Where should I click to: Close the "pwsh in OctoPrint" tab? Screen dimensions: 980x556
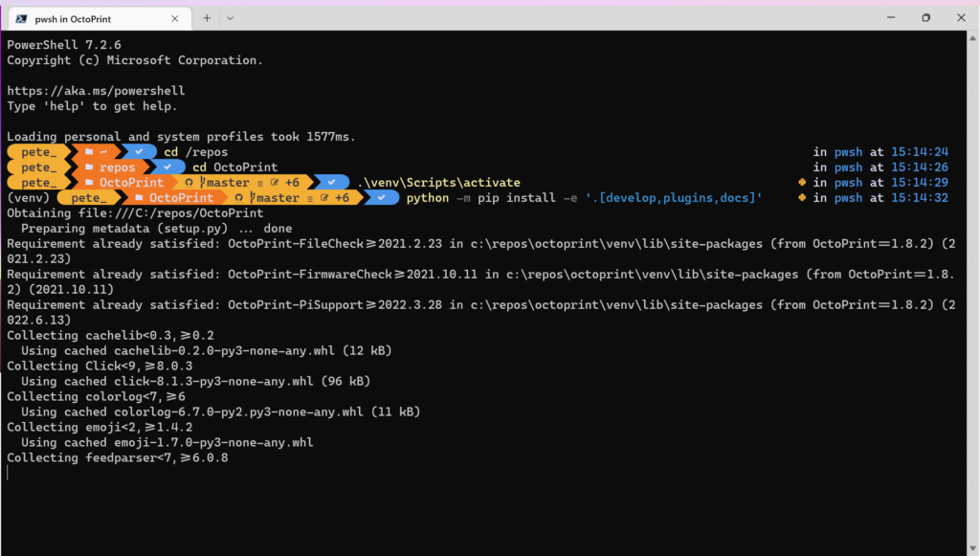[x=175, y=19]
